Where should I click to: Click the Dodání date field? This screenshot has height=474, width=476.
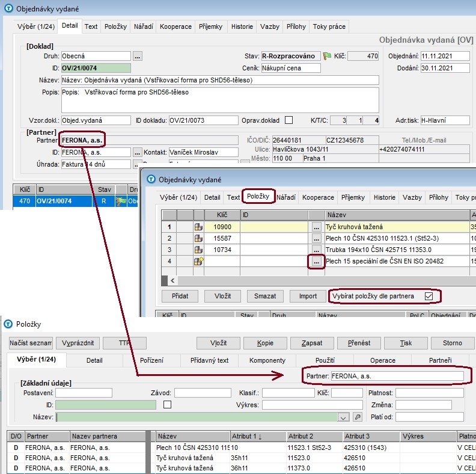(445, 68)
